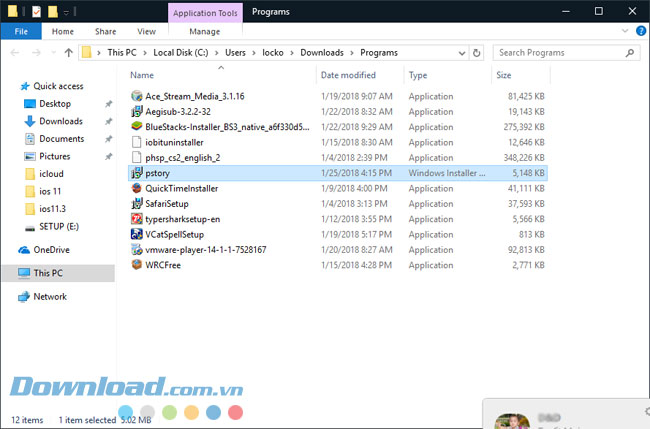Click the typersharksetup-en file icon
650x429 pixels.
137,219
